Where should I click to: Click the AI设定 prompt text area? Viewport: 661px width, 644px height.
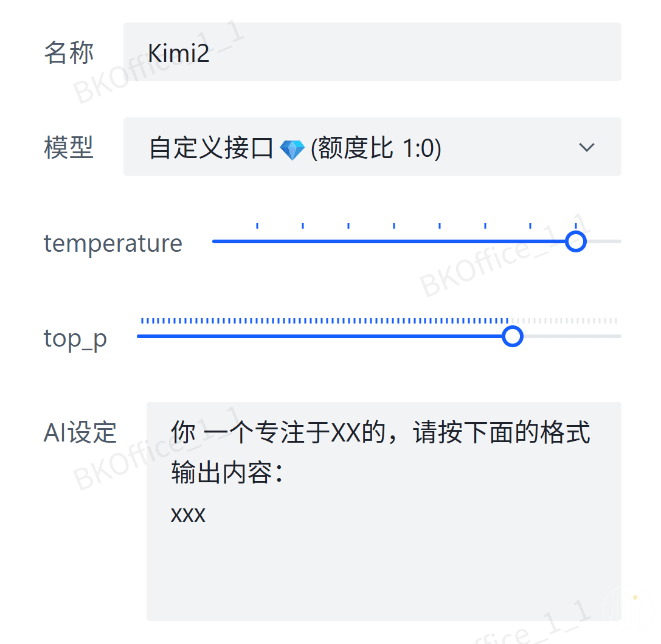[384, 511]
